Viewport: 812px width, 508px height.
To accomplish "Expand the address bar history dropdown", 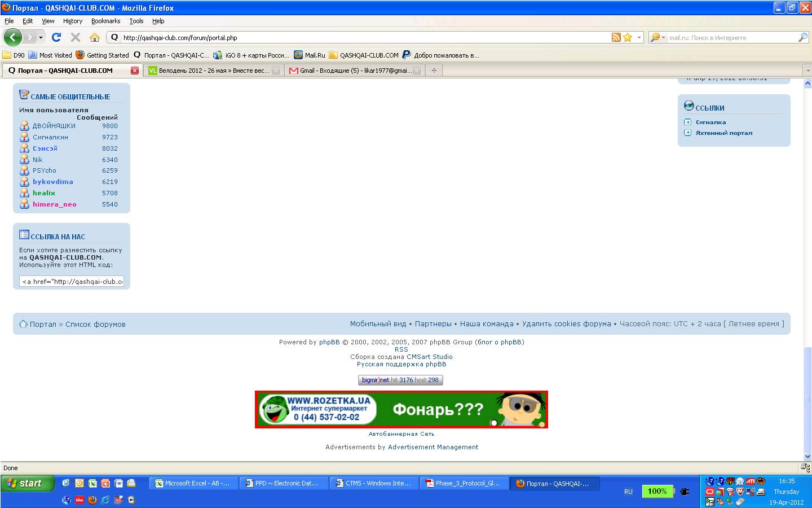I will tap(639, 38).
